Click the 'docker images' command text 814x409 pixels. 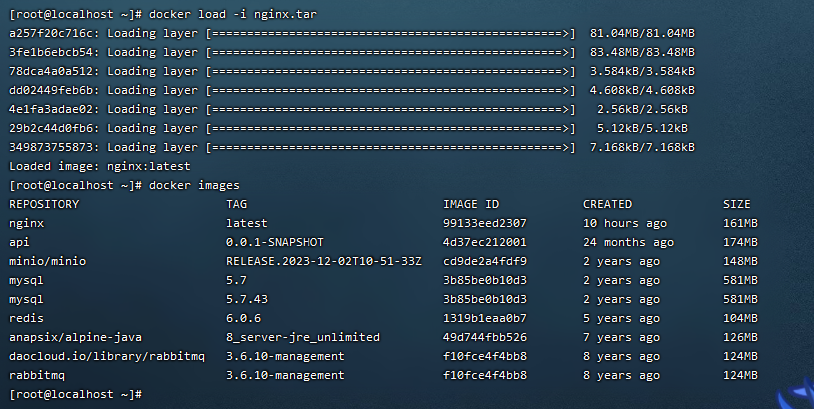(x=194, y=185)
